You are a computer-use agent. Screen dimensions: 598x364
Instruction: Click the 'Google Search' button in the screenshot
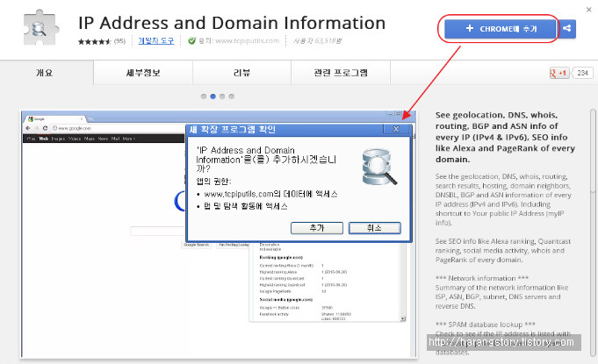tap(197, 245)
